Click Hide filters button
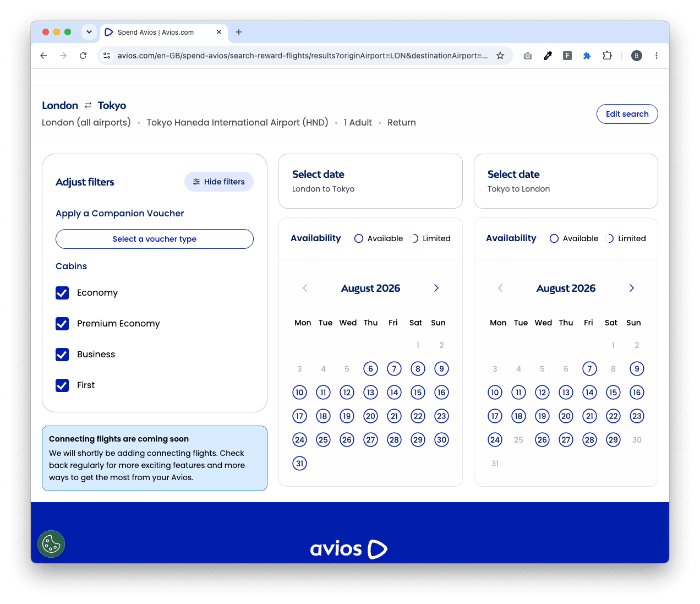 219,182
